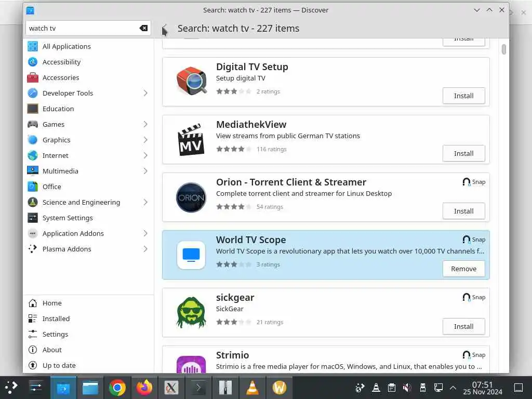Click the Application Addons icon
This screenshot has width=532, height=399.
click(33, 233)
